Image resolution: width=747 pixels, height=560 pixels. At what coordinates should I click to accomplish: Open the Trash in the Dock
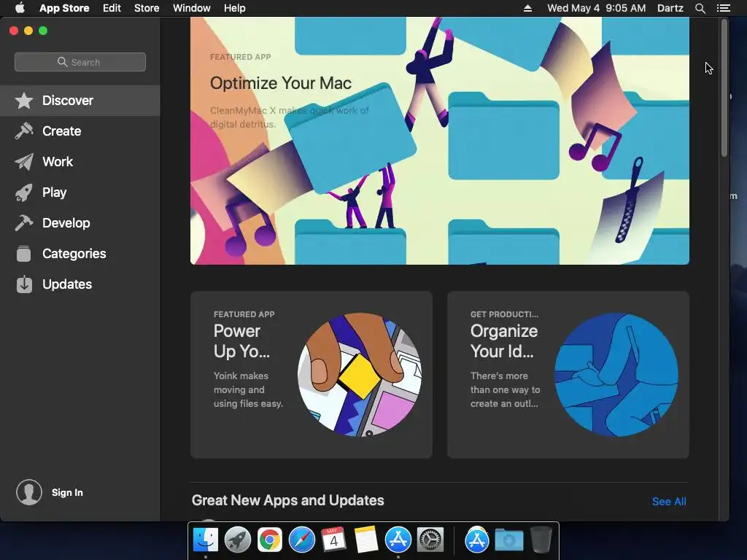click(x=541, y=540)
